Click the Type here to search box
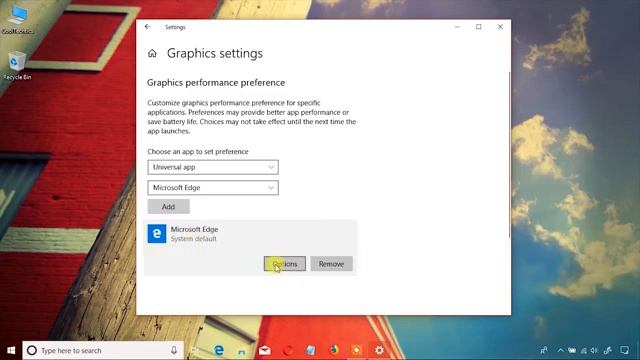Viewport: 640px width, 360px height. [103, 350]
